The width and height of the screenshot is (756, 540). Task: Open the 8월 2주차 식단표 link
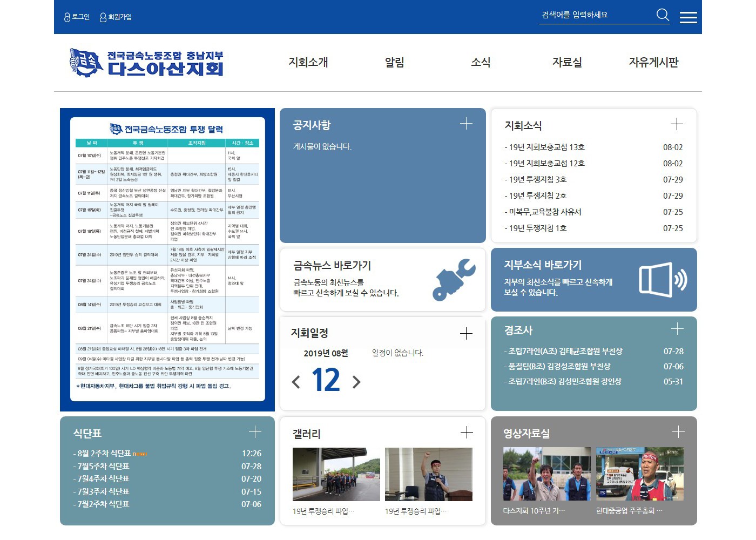click(x=104, y=454)
